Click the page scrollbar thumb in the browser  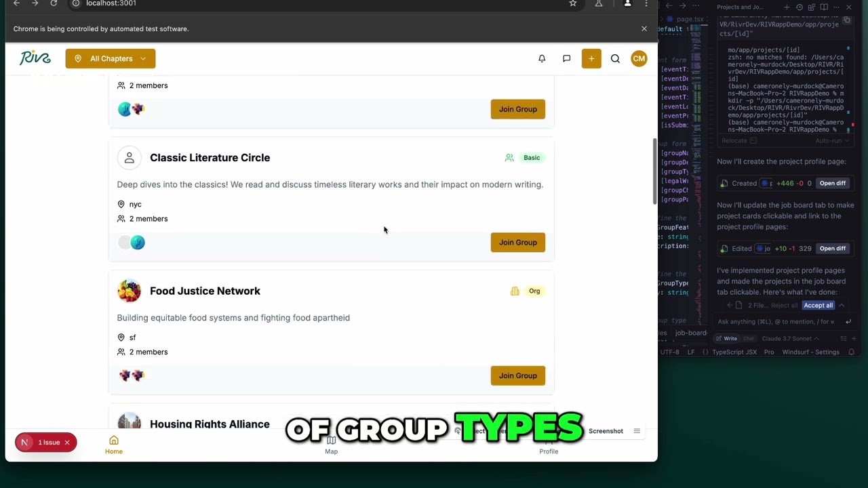click(654, 171)
